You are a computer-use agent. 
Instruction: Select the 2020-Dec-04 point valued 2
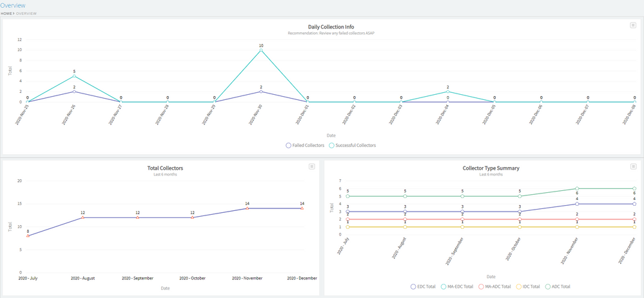448,92
